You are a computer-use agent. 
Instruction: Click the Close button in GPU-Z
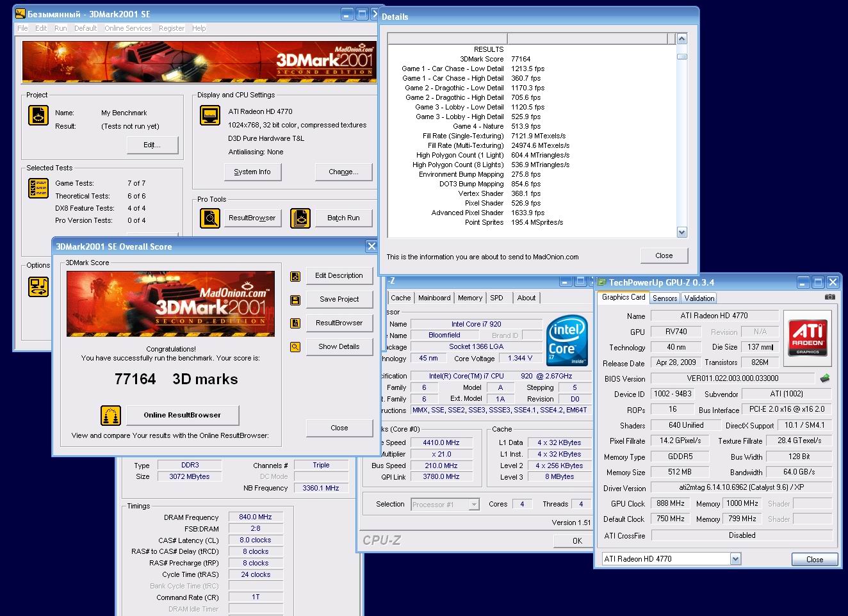(815, 560)
